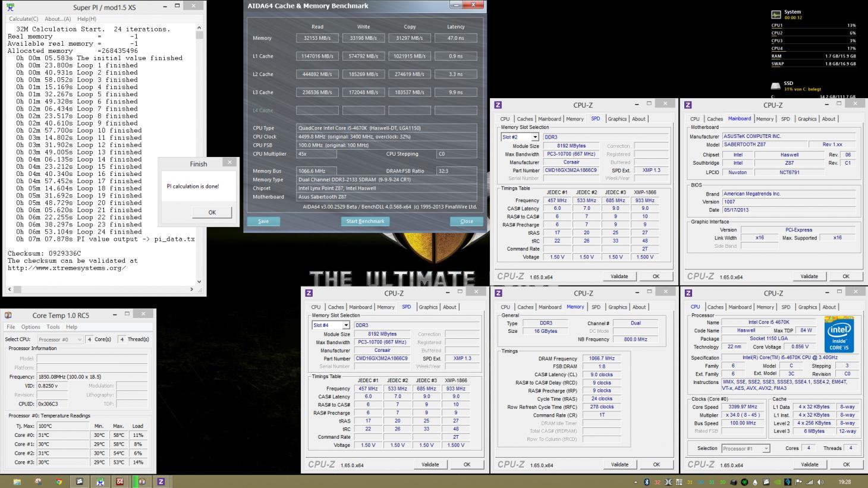Click the System monitor widget icon
The width and height of the screenshot is (868, 488).
click(x=776, y=15)
